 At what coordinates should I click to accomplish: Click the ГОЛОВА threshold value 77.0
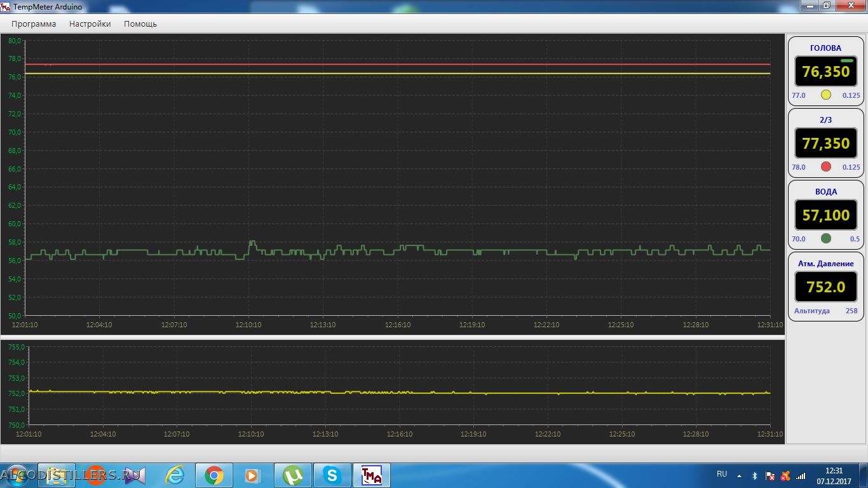tap(798, 95)
